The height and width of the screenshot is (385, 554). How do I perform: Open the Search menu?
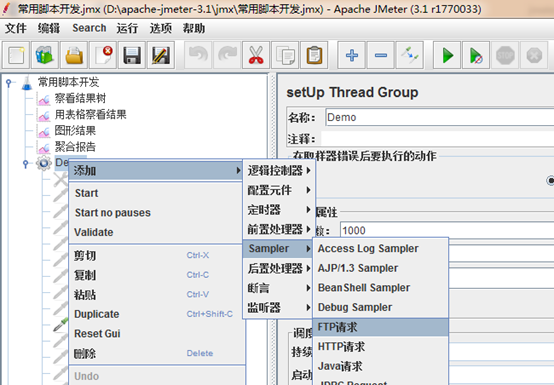coord(89,28)
